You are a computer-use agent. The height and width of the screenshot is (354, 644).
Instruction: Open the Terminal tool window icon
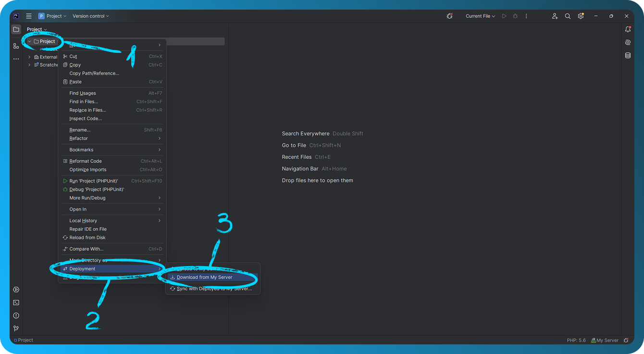(x=16, y=303)
